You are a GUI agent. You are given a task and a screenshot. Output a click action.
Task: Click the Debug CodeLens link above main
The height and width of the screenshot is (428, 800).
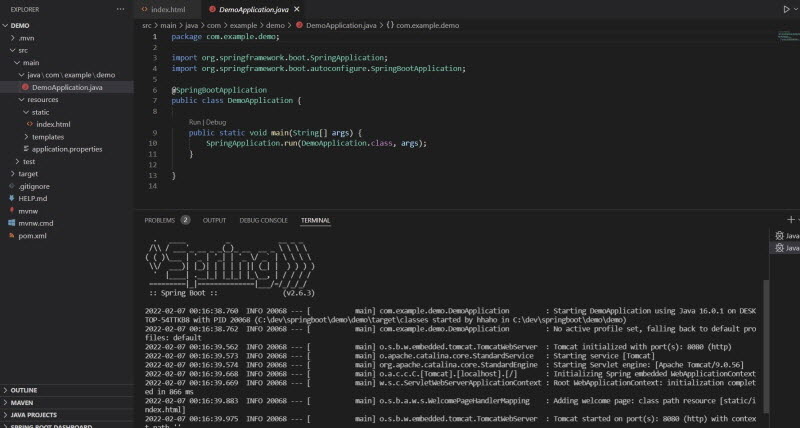[x=216, y=122]
